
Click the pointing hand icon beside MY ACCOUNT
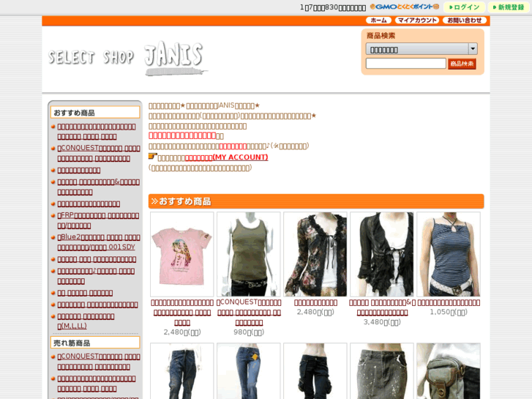[153, 156]
